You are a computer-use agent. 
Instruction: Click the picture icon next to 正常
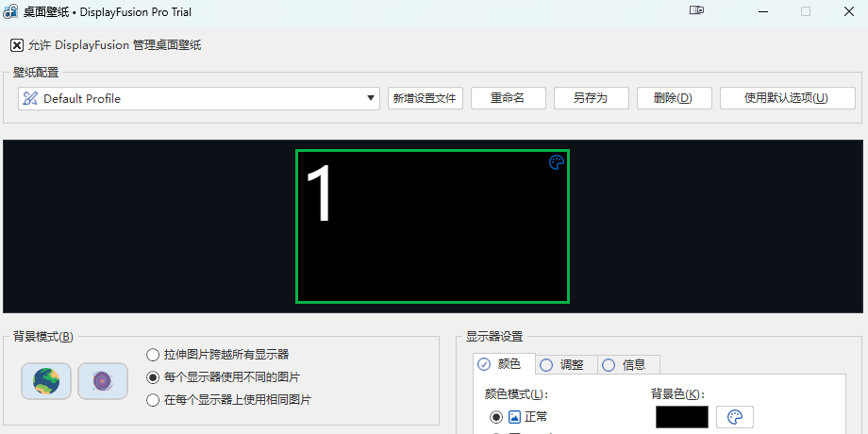point(514,416)
